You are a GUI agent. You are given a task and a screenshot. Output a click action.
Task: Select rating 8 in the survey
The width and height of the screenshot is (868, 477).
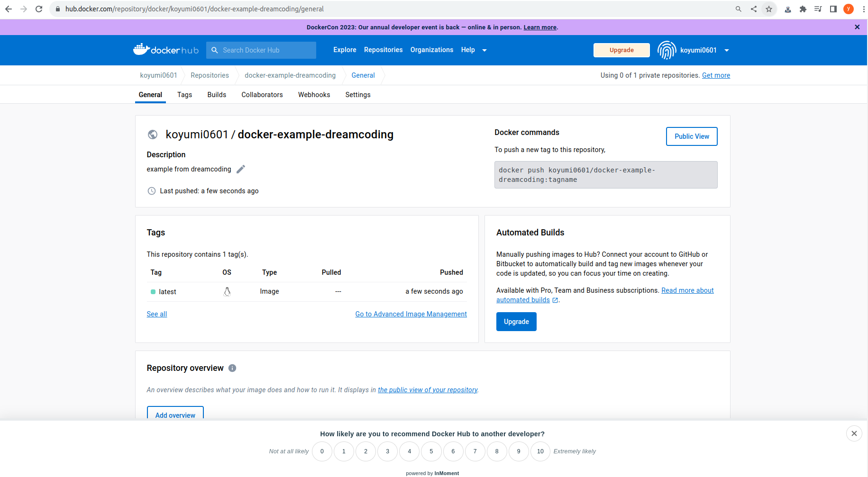click(x=497, y=451)
